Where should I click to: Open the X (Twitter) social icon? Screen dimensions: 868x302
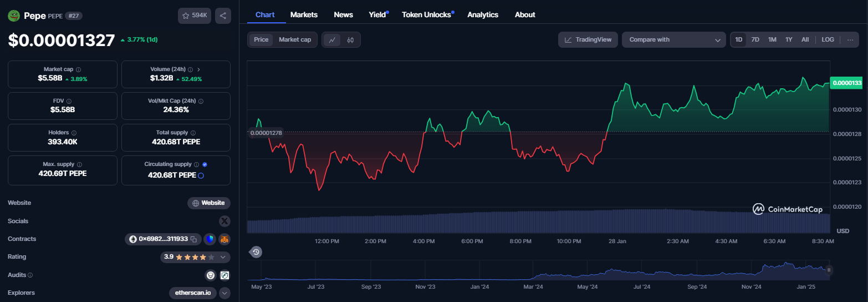coord(224,221)
